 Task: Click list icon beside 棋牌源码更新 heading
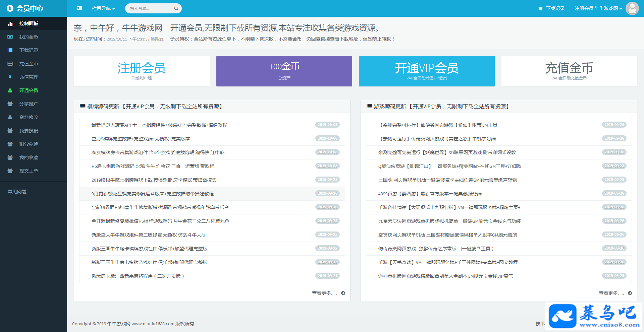[83, 106]
